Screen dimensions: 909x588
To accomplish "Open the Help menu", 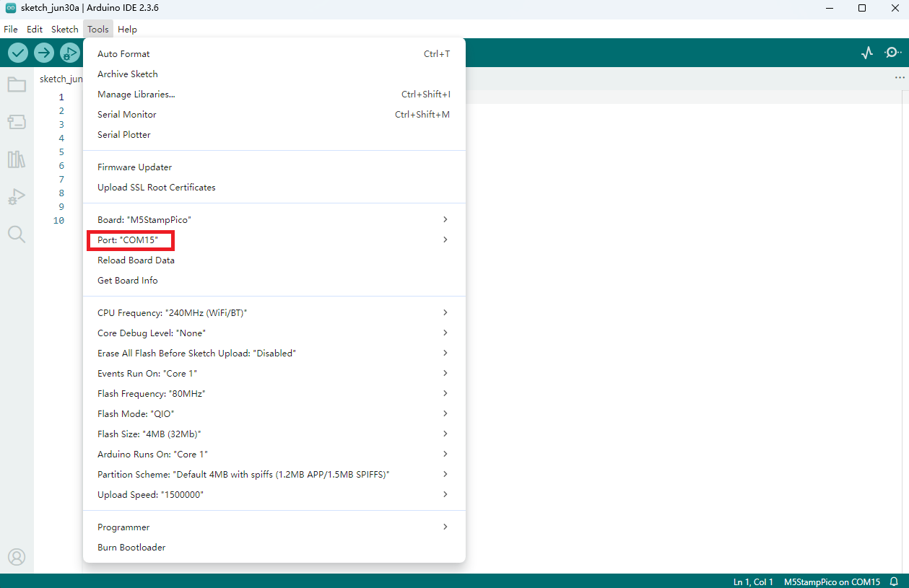I will [x=127, y=30].
